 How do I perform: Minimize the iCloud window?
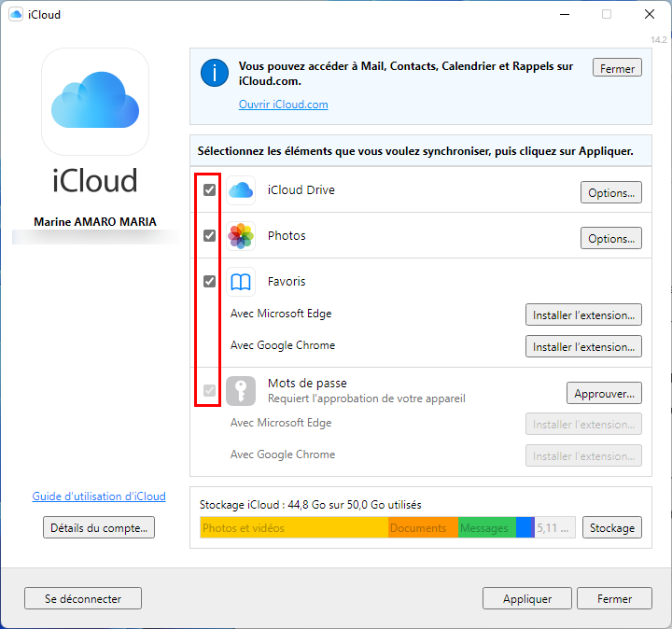pyautogui.click(x=565, y=14)
